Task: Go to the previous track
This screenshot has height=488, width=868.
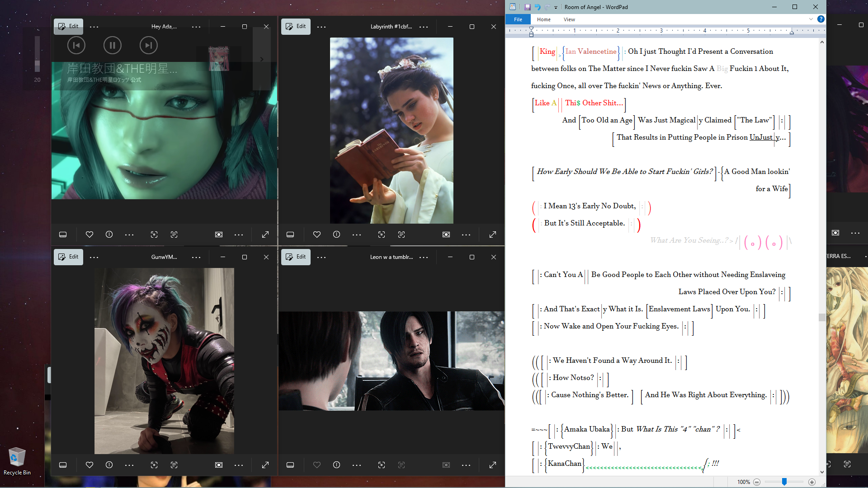Action: (76, 45)
